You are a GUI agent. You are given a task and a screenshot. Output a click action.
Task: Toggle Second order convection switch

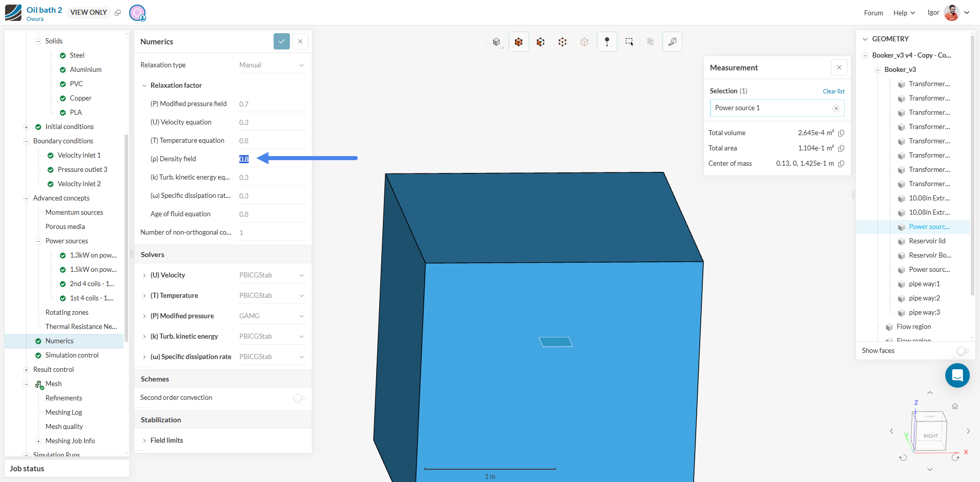(x=299, y=398)
